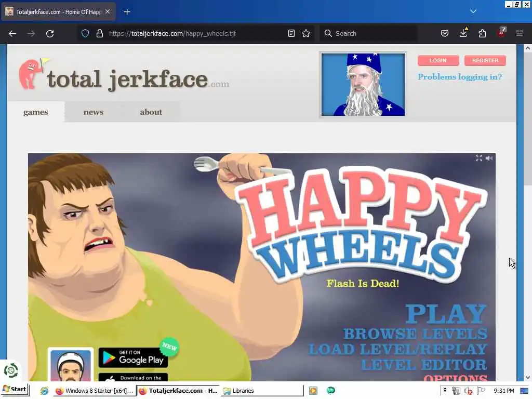Image resolution: width=532 pixels, height=399 pixels.
Task: Open the volume tray icon
Action: tap(469, 391)
